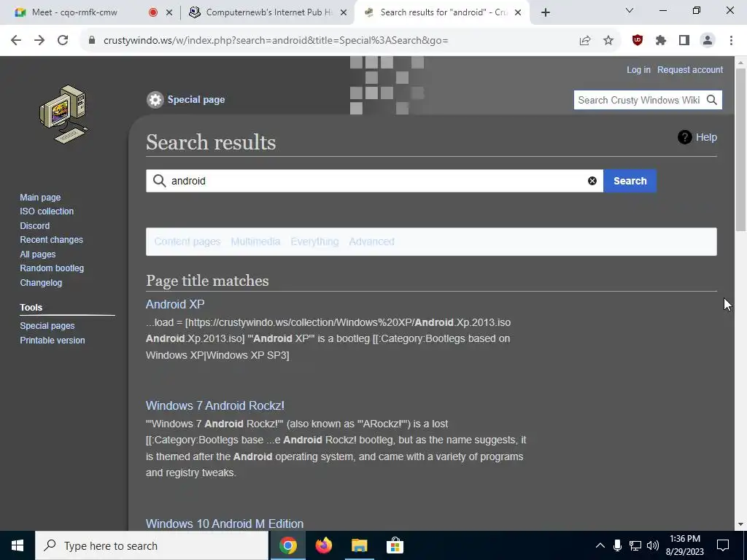Click Random bootleg in sidebar
Screen dimensions: 747x560
coord(52,268)
